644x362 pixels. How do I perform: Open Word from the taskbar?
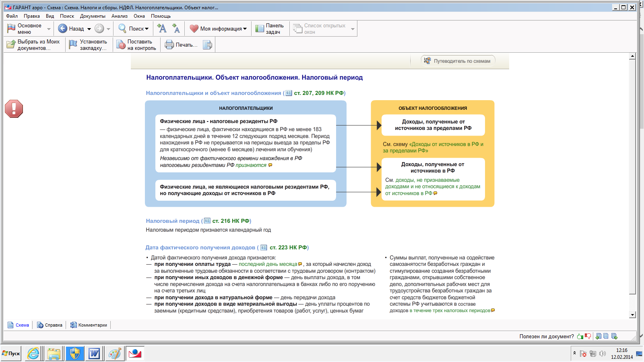click(94, 354)
